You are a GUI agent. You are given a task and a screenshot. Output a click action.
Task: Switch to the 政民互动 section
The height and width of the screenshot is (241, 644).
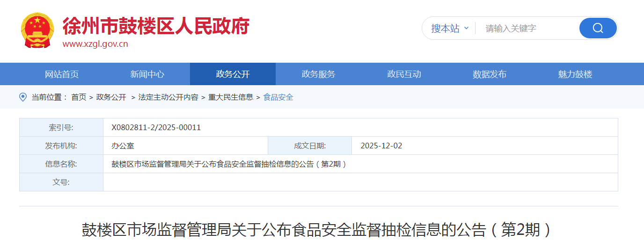[404, 74]
